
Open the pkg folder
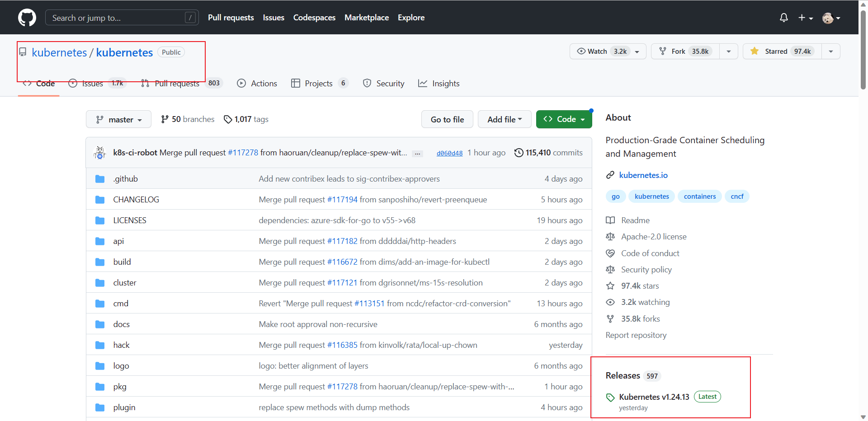(x=120, y=387)
